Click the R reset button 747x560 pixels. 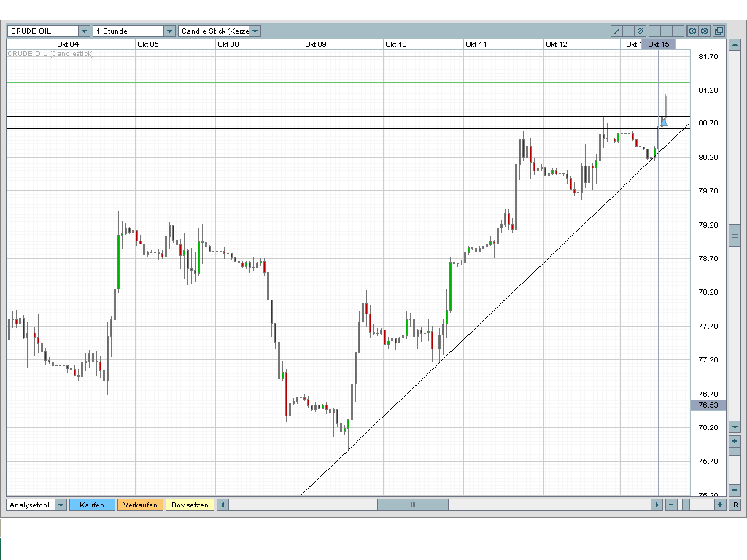[735, 505]
